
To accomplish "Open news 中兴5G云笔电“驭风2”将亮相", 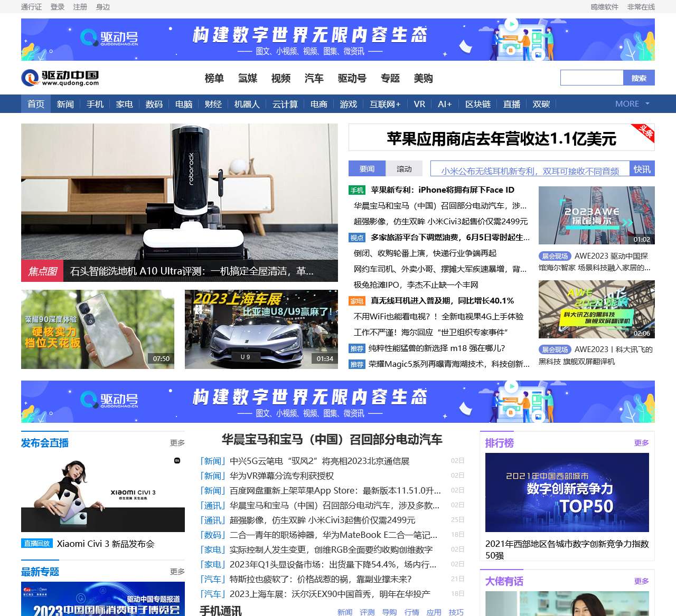I will click(x=320, y=461).
